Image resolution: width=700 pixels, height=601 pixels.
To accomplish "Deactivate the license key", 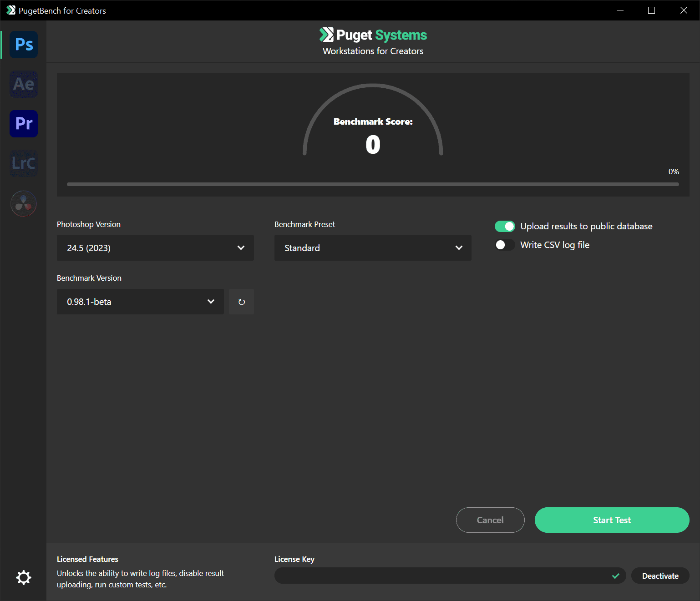I will [x=660, y=576].
